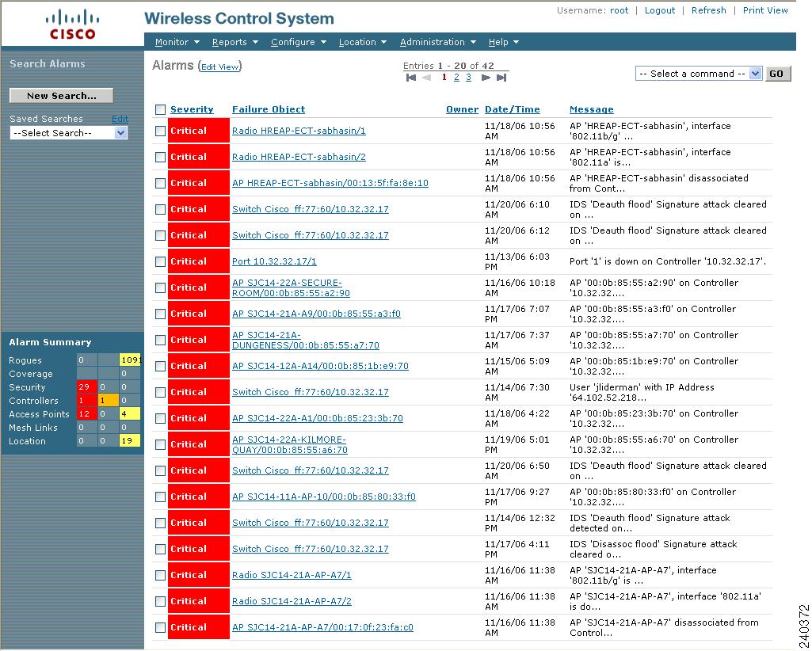Screen dimensions: 812x651
Task: Click the Mesh Links label in Alarm Summary
Action: (x=33, y=428)
